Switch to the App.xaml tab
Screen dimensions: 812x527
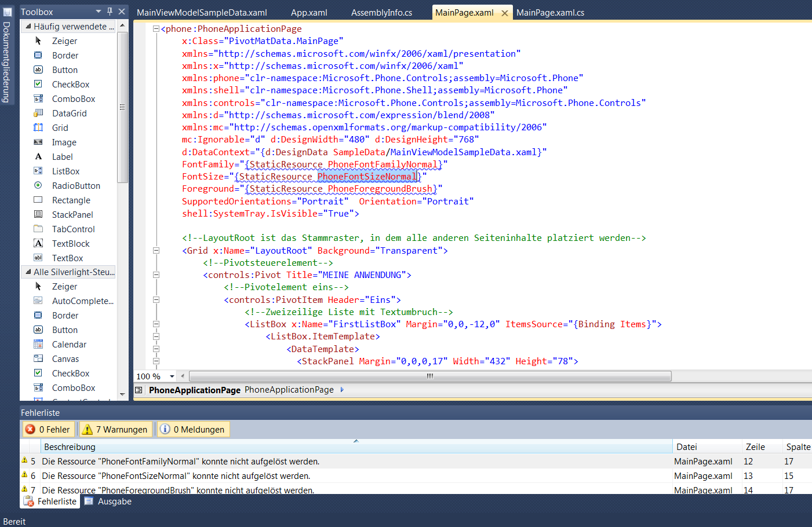[x=309, y=12]
